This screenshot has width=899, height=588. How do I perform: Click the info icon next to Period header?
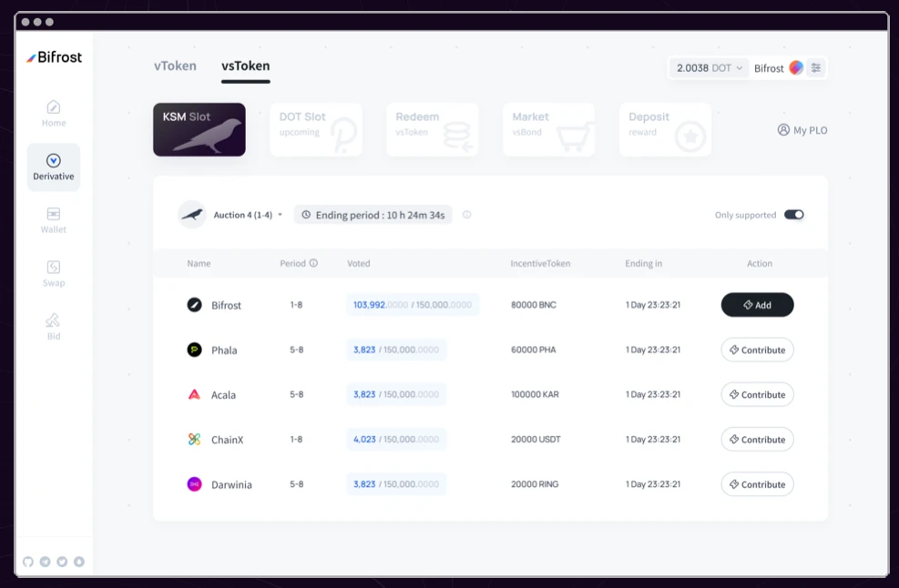pyautogui.click(x=313, y=263)
